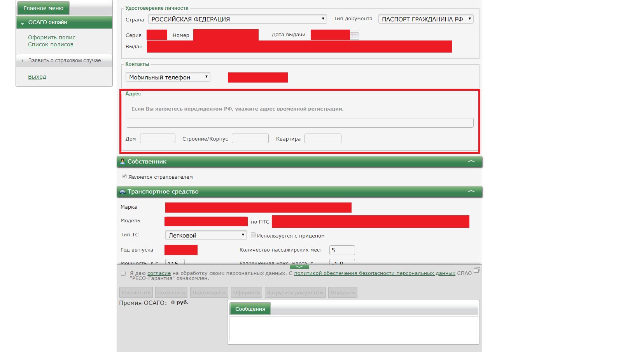Open the Мобильный телефон contact type dropdown

coord(168,77)
